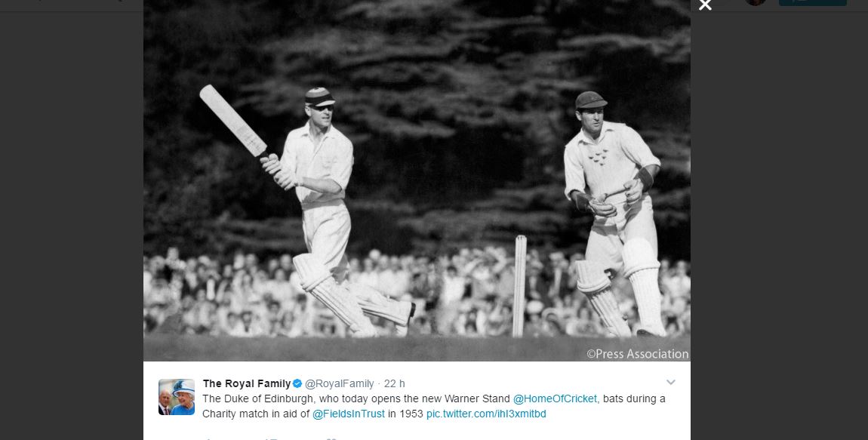
Task: Click the dark overlay right of photo
Action: tap(779, 221)
